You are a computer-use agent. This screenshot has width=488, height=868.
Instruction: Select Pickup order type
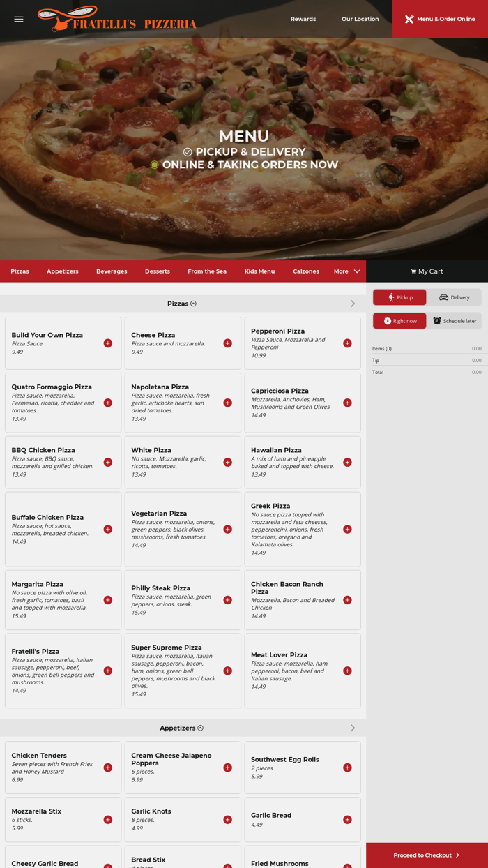pyautogui.click(x=399, y=297)
